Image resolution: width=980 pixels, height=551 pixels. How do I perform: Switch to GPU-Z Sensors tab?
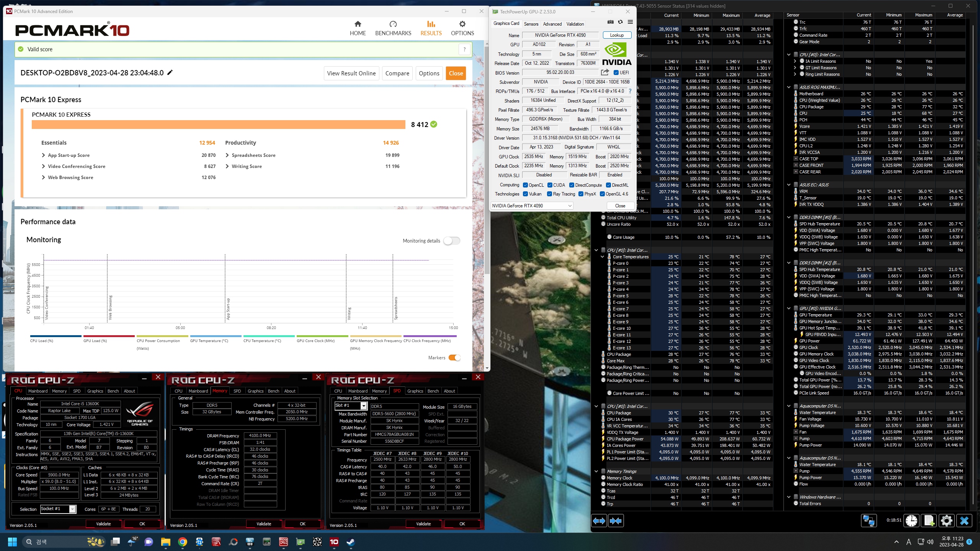click(531, 24)
